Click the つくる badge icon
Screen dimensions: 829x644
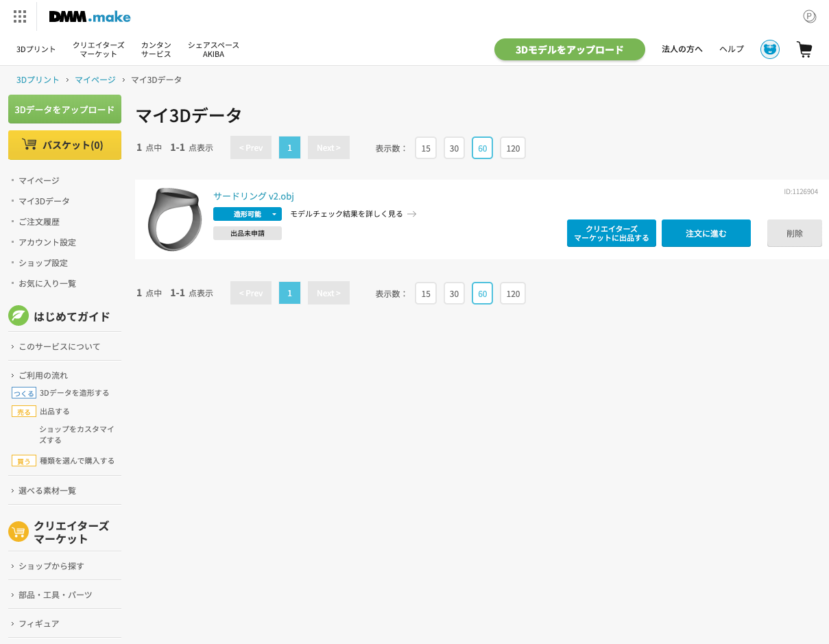(24, 393)
